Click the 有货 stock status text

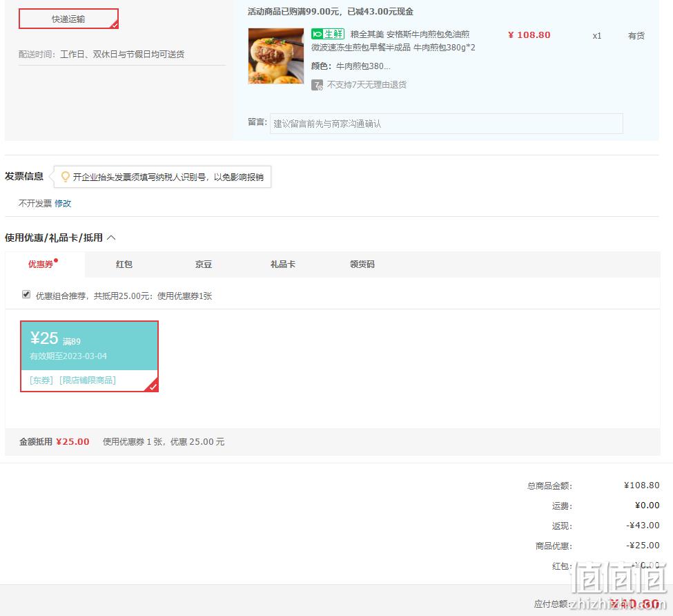point(636,36)
